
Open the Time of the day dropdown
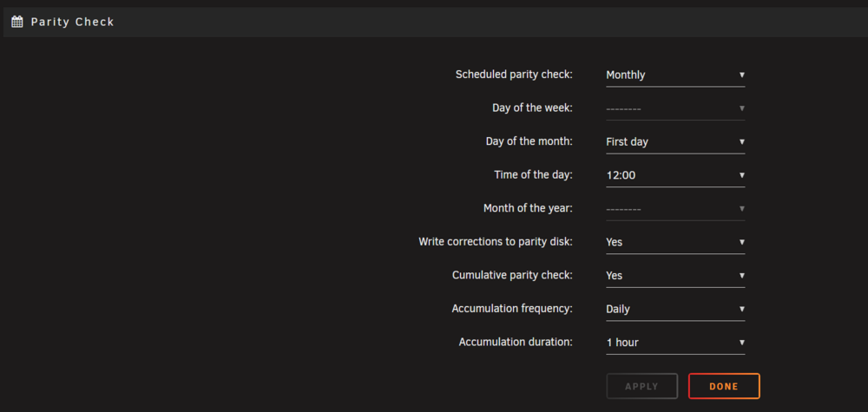[675, 175]
